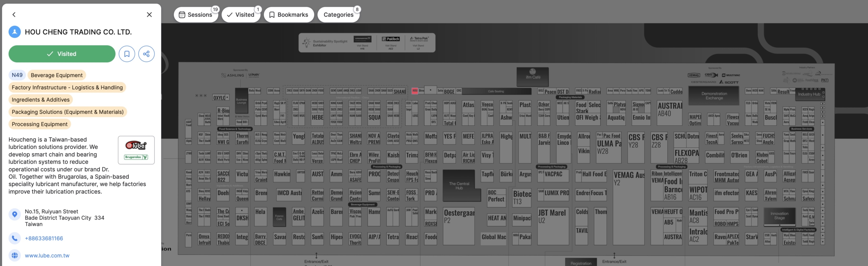Click the IMCD Australia booth
868x266 pixels.
coord(289,195)
